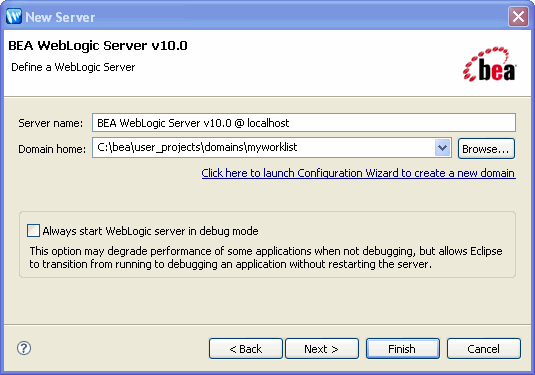Go to the previous page with Back
This screenshot has height=375, width=535.
point(246,349)
